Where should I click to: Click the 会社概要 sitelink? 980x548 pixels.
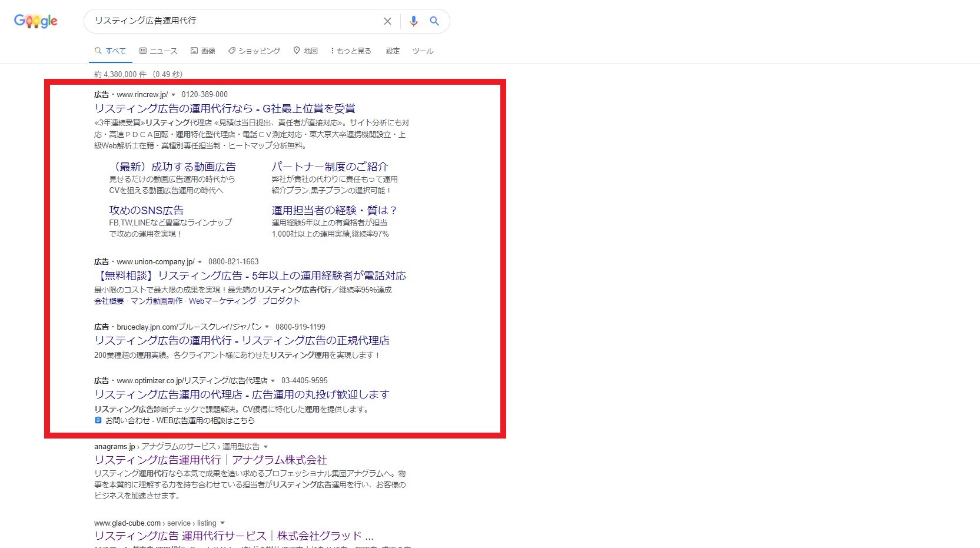pos(109,301)
